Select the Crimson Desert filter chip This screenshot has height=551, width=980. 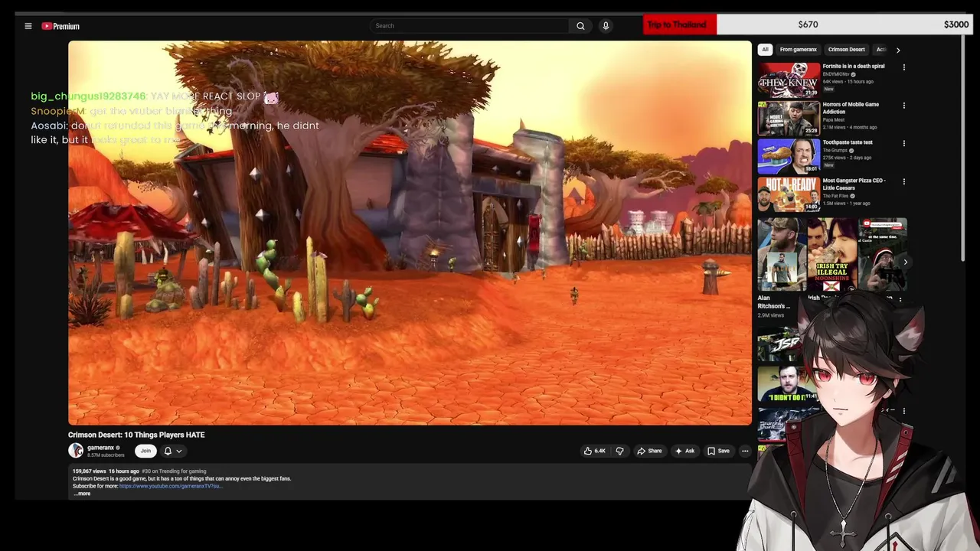(x=846, y=50)
